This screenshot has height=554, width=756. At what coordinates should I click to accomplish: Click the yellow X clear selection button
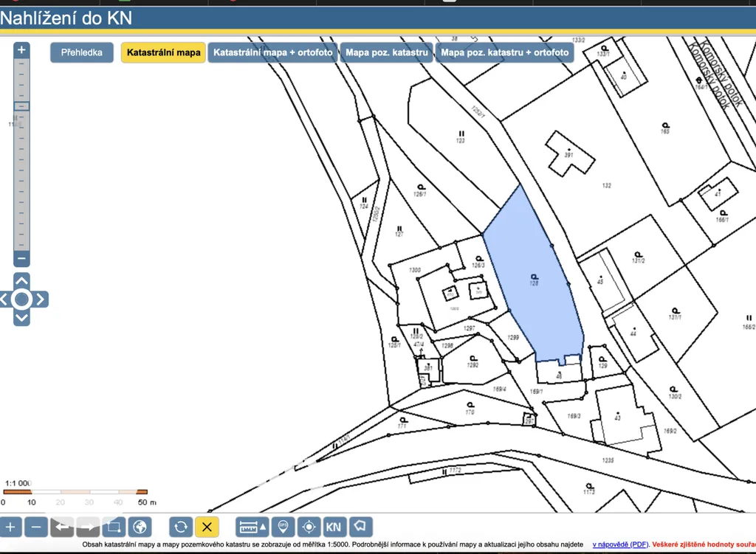pyautogui.click(x=207, y=527)
